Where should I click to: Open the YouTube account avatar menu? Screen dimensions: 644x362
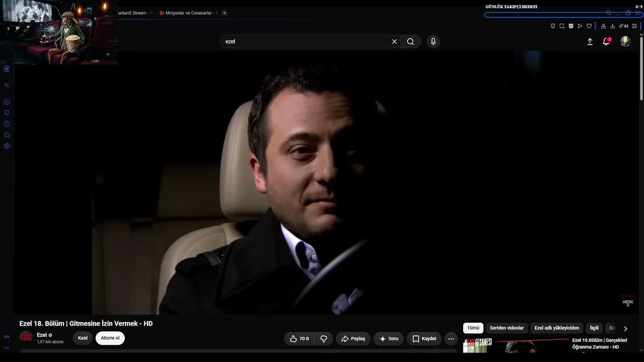point(625,42)
